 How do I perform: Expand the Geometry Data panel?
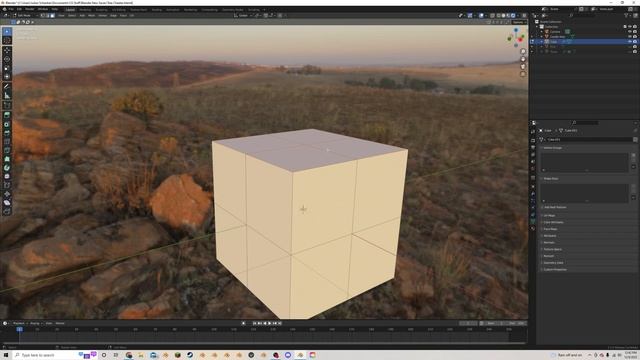(x=553, y=263)
